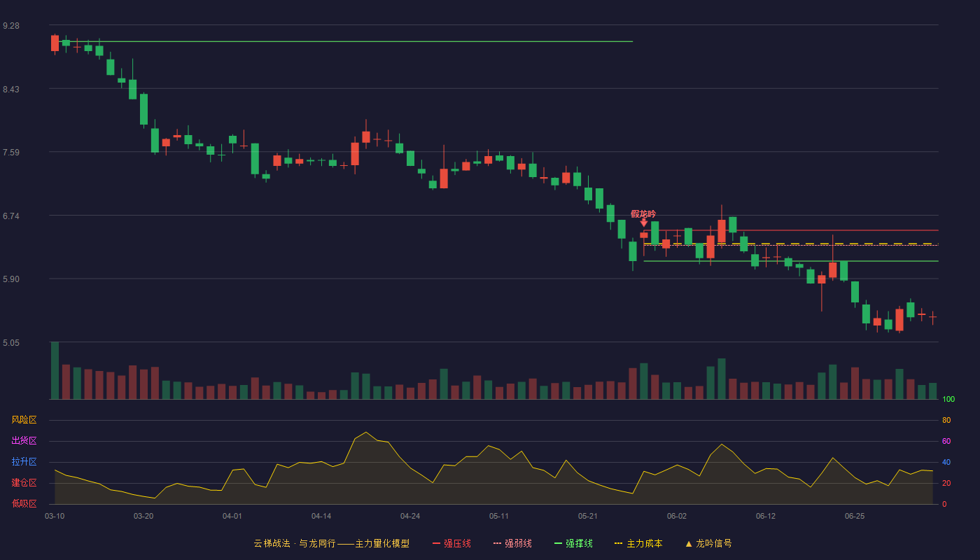Click the 5.05 price axis label

pyautogui.click(x=11, y=343)
